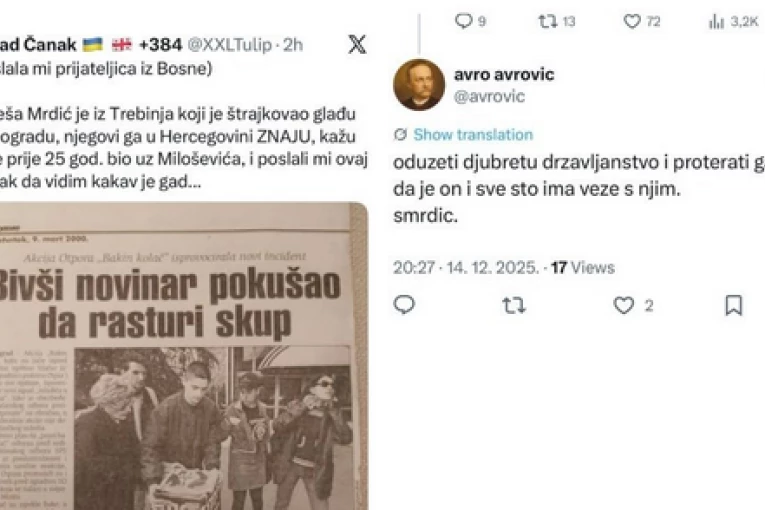Image resolution: width=765 pixels, height=510 pixels.
Task: Like the tweet with 72 hearts
Action: [x=632, y=21]
